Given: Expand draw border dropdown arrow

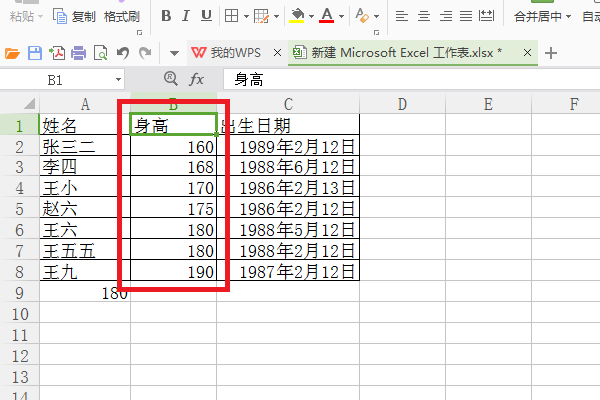Looking at the screenshot, I should pos(276,16).
